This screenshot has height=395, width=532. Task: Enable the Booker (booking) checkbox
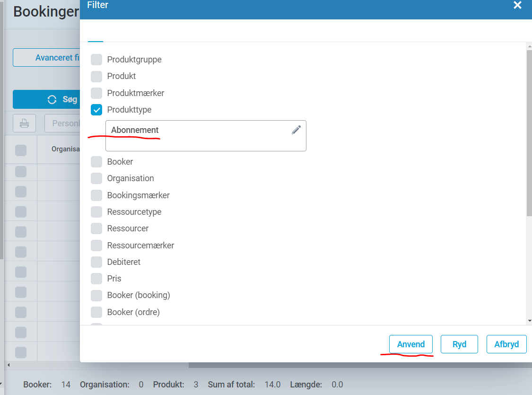coord(96,295)
